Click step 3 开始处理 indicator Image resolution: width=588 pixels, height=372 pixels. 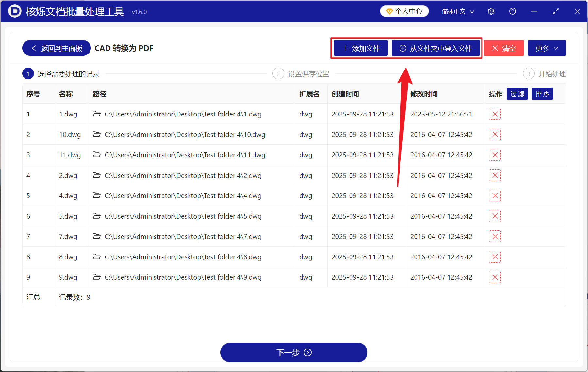pyautogui.click(x=529, y=73)
